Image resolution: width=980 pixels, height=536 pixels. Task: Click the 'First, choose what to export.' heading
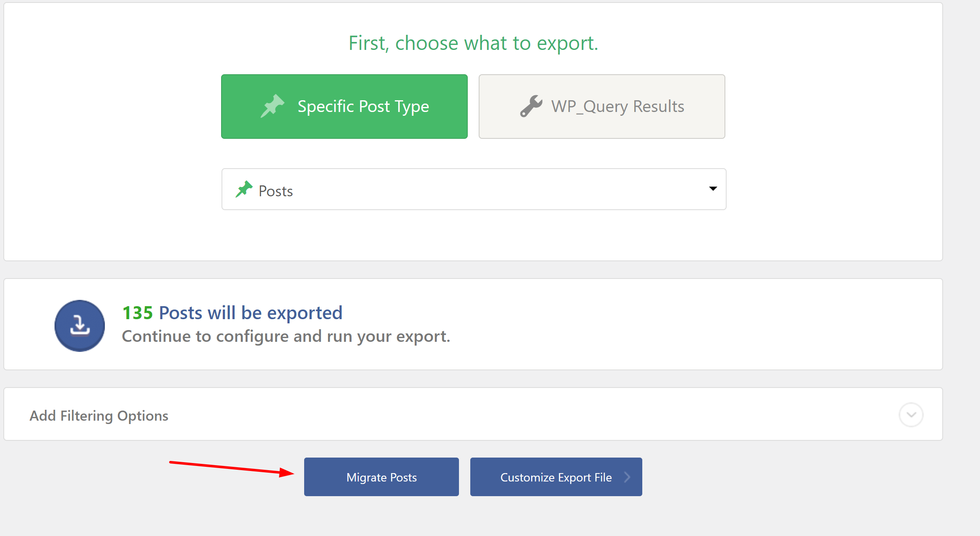click(x=473, y=43)
